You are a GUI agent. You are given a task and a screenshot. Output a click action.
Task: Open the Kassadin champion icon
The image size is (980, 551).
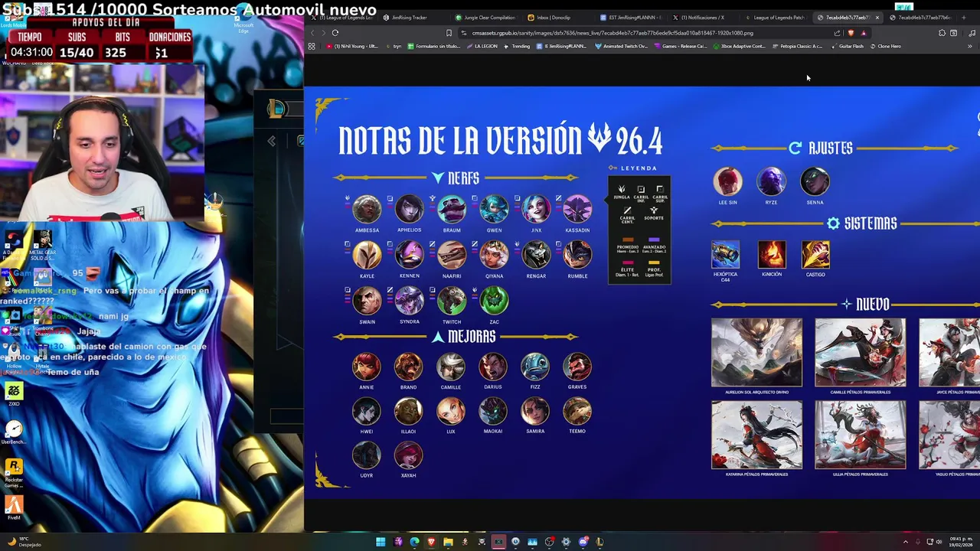(x=577, y=209)
